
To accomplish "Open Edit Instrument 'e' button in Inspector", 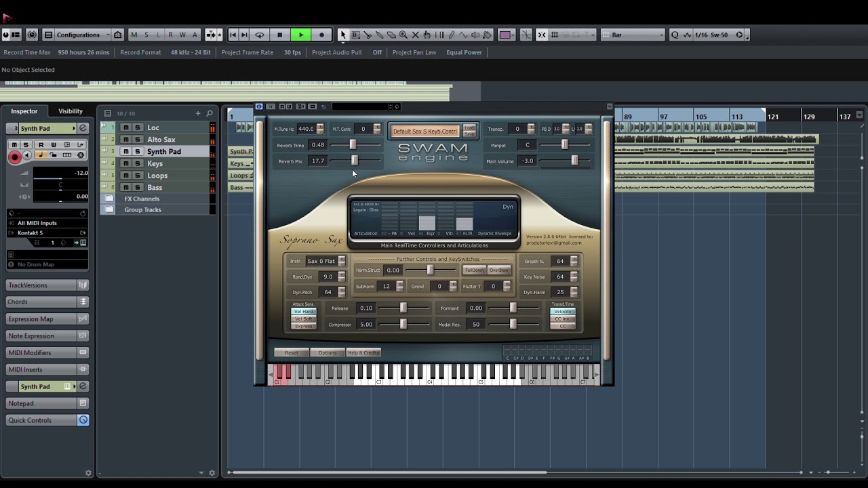I will 83,128.
